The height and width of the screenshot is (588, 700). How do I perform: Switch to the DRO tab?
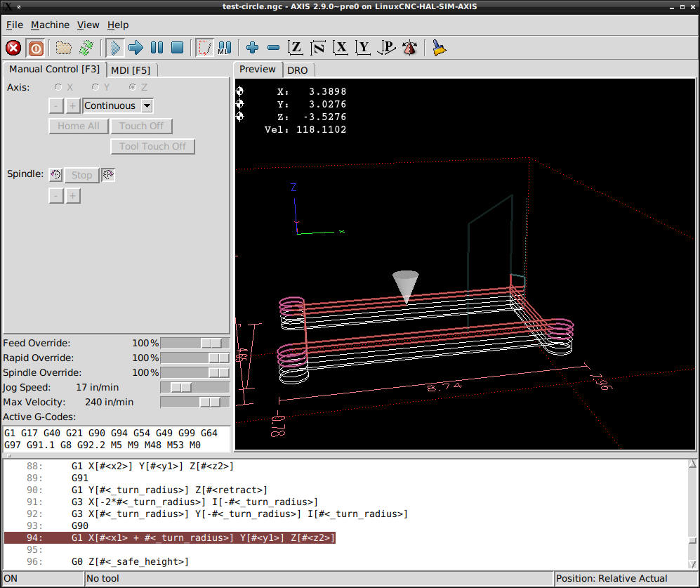pyautogui.click(x=297, y=70)
